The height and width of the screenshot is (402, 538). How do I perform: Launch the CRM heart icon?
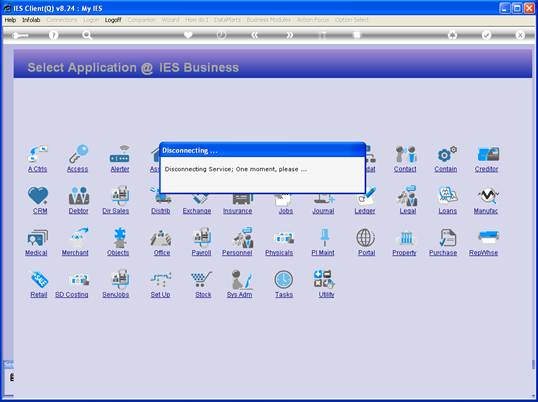[x=38, y=196]
